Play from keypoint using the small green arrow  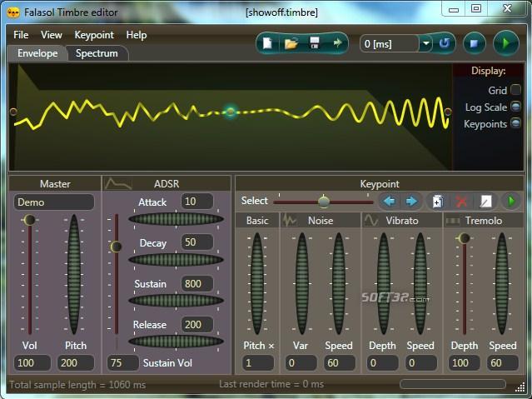pyautogui.click(x=511, y=202)
